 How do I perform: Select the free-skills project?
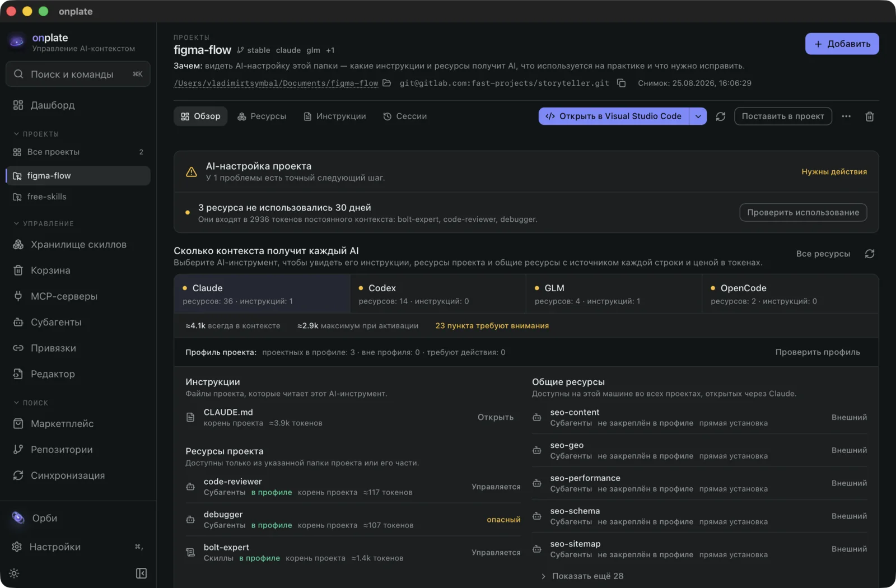pyautogui.click(x=78, y=197)
